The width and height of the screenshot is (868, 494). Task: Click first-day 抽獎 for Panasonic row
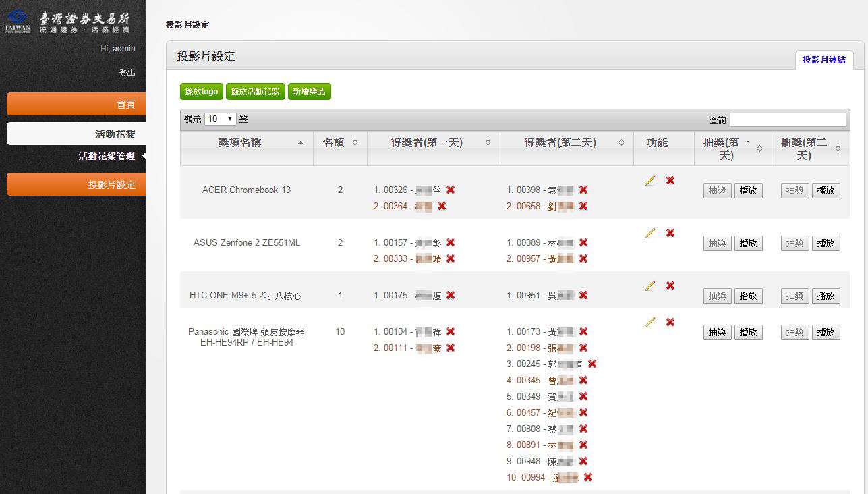718,332
